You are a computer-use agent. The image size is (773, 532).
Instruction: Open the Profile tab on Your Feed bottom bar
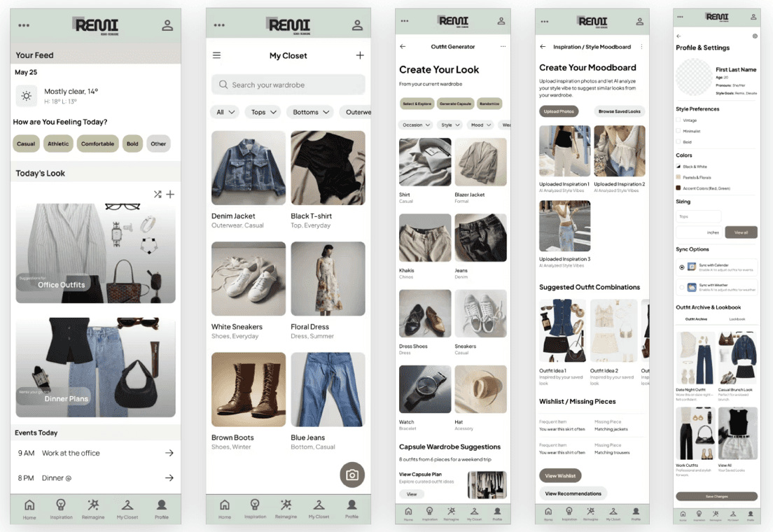pos(161,510)
